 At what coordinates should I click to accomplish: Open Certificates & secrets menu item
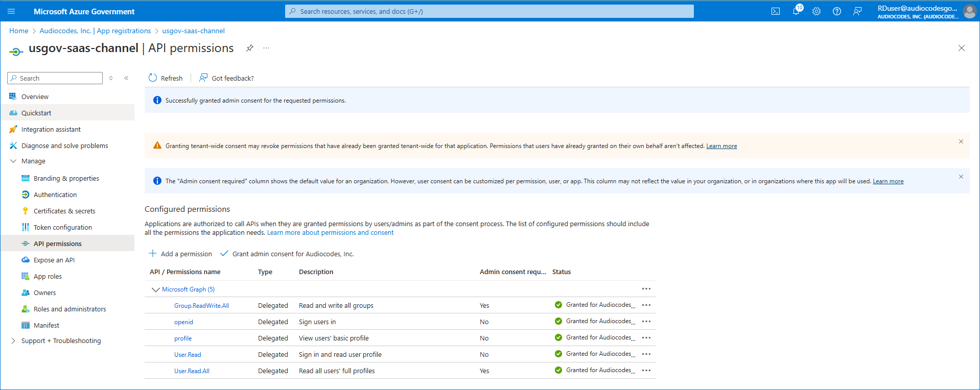pos(64,211)
